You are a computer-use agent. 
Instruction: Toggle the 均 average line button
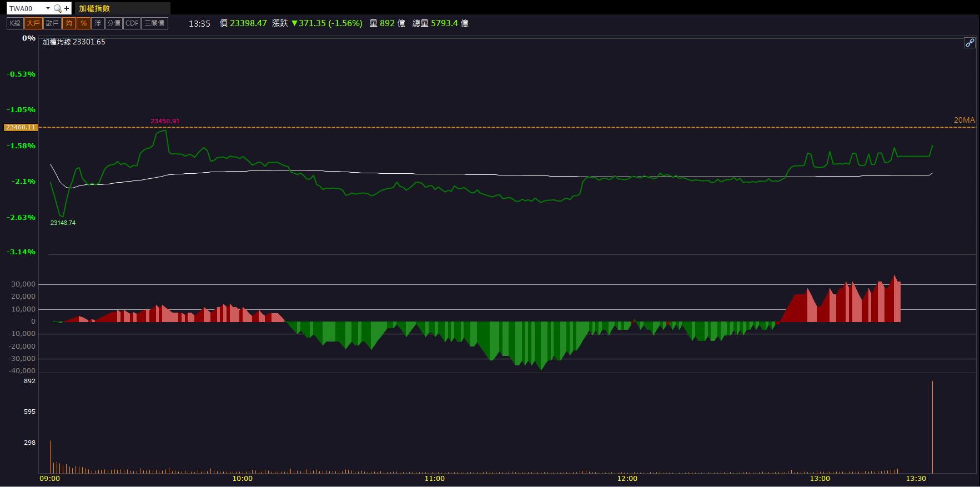tap(69, 23)
